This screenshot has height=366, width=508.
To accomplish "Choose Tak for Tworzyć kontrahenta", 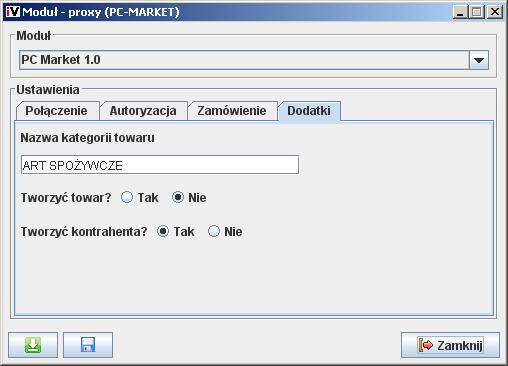I will 163,231.
